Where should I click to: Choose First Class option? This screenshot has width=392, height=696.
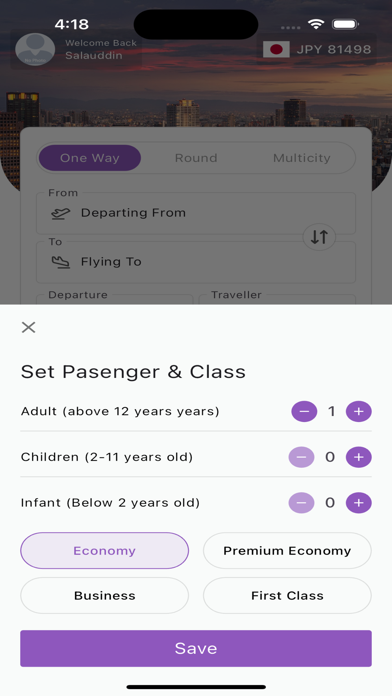[287, 596]
